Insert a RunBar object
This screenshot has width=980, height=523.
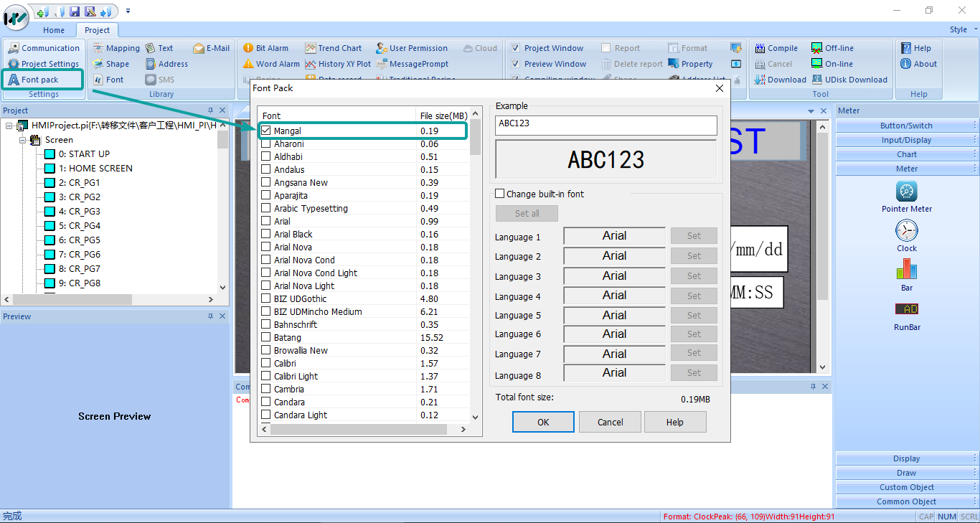click(907, 315)
